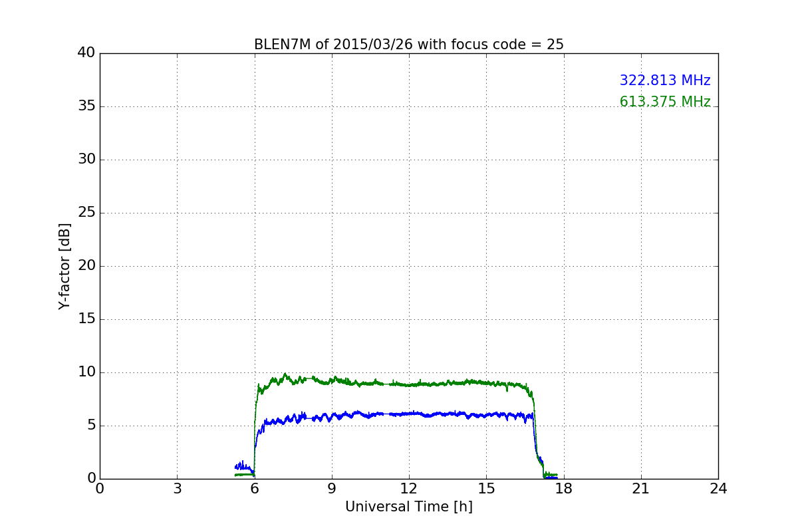Click x-axis tick label 12
Viewport: 798px width, 532px height.
click(409, 489)
